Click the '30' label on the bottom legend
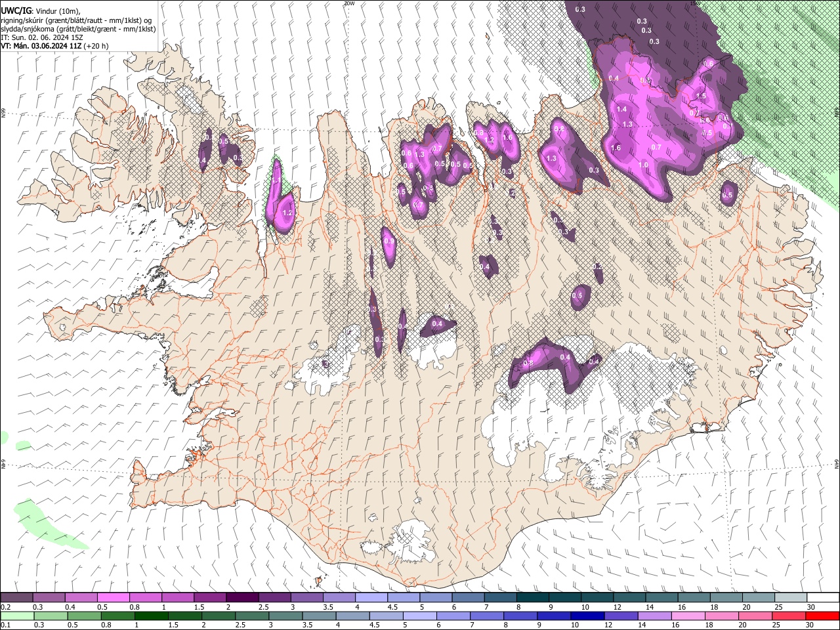 809,625
